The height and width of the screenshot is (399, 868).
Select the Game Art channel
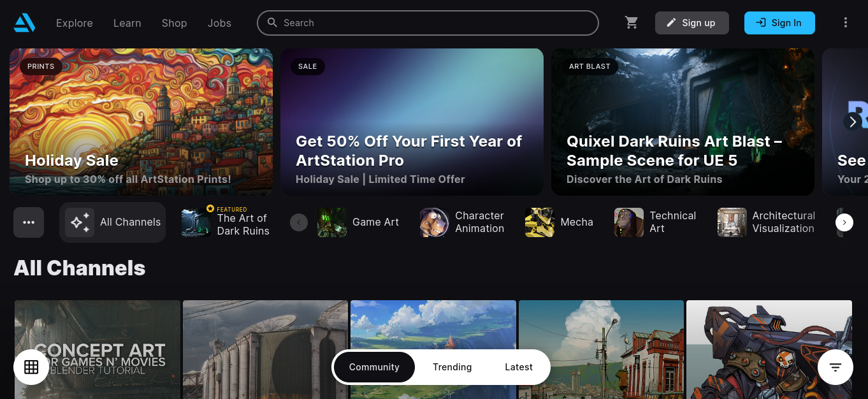tap(359, 222)
